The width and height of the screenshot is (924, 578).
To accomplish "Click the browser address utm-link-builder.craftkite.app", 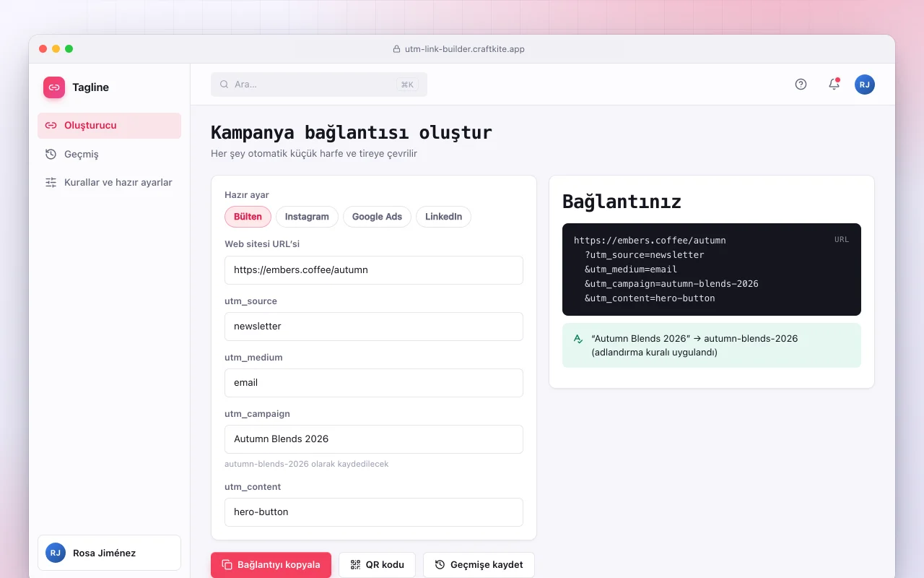I will 464,49.
